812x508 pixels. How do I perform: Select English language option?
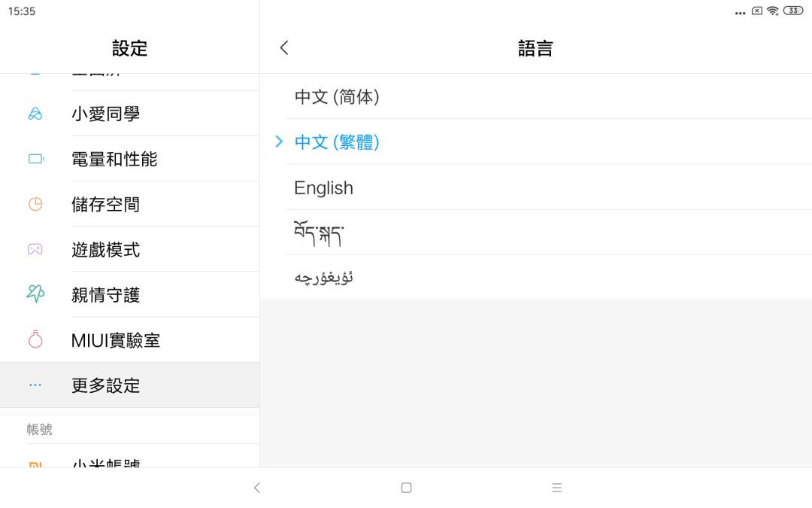coord(324,187)
